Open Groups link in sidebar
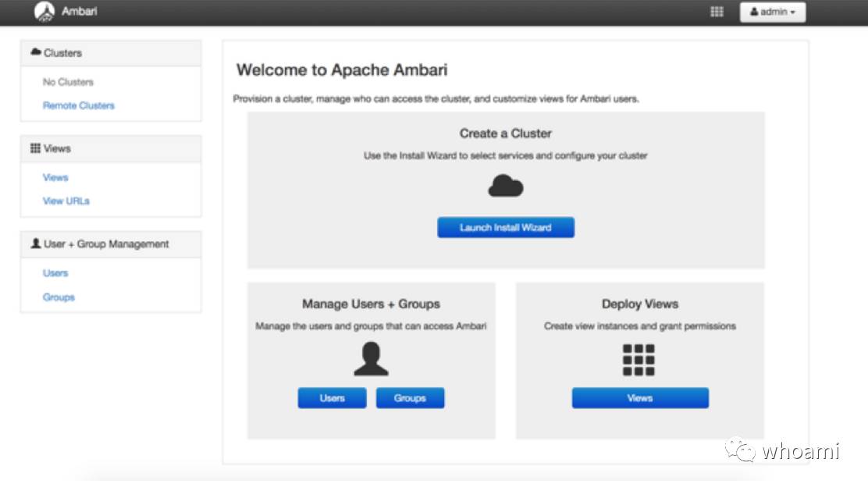This screenshot has width=868, height=487. [59, 297]
